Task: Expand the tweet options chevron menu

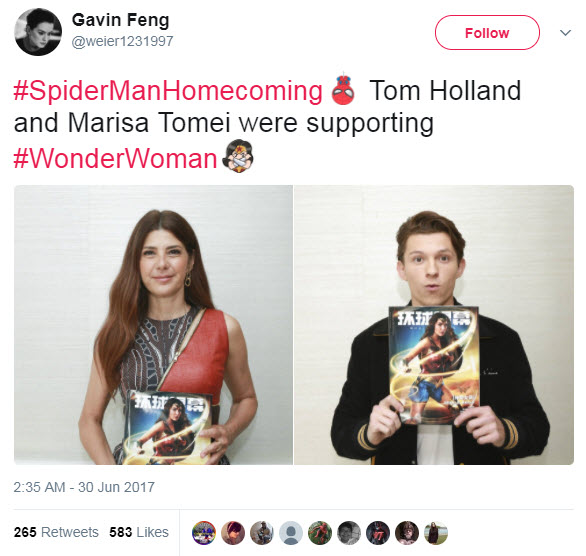Action: tap(565, 33)
